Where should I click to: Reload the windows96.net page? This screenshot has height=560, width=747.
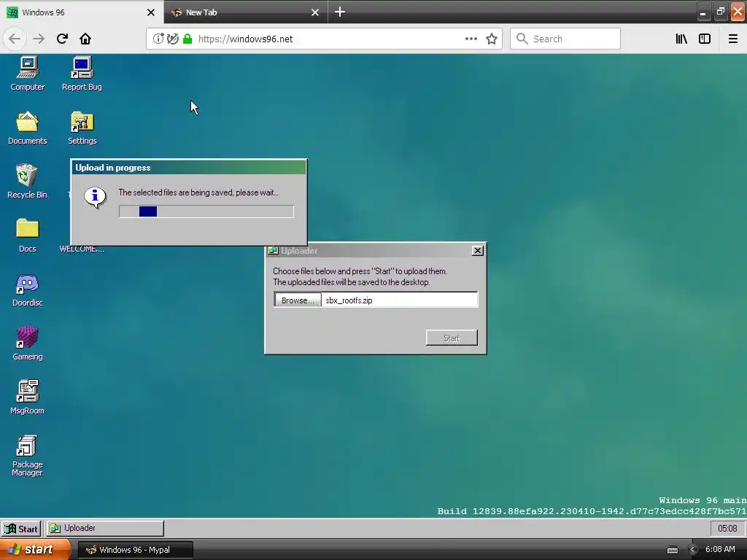coord(62,39)
